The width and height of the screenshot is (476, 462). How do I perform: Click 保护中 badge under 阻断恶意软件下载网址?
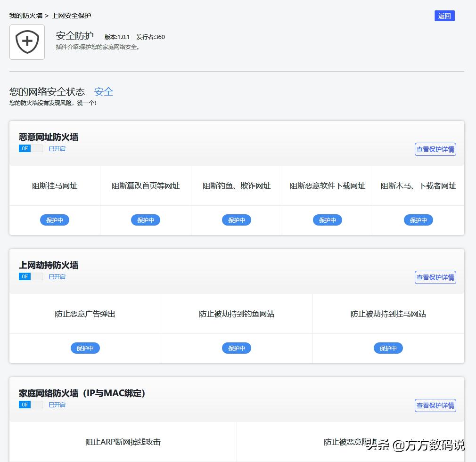point(327,220)
